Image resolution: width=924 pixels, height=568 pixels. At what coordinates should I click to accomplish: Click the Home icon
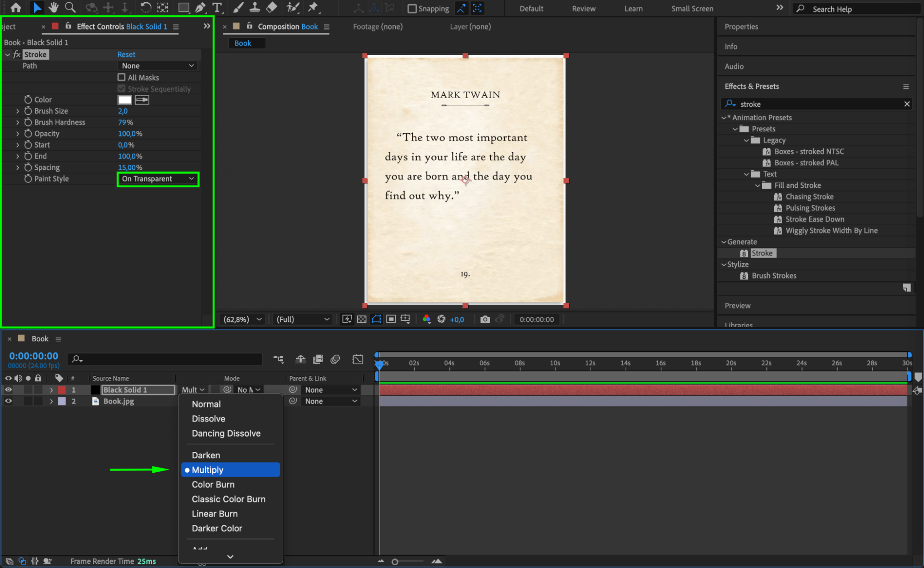[16, 7]
